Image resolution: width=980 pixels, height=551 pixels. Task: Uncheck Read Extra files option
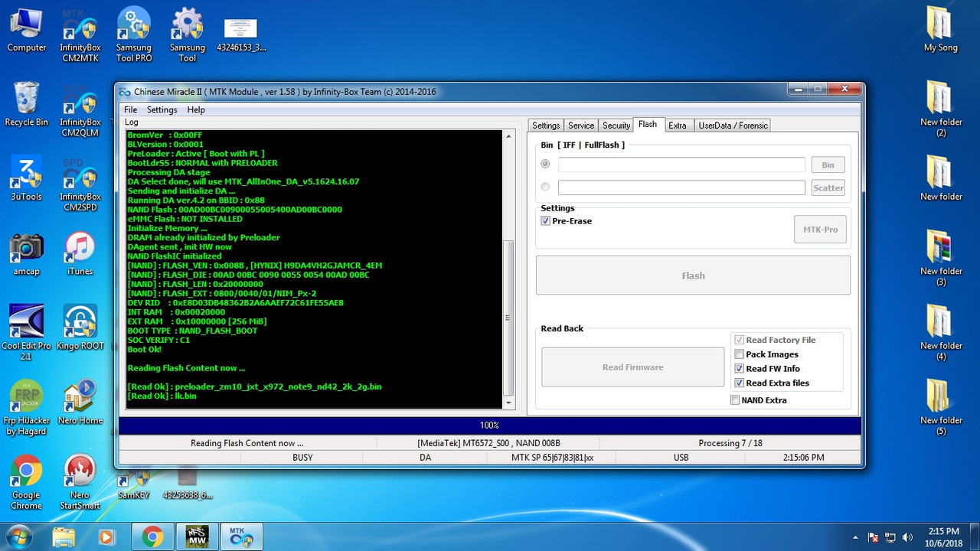click(x=739, y=383)
